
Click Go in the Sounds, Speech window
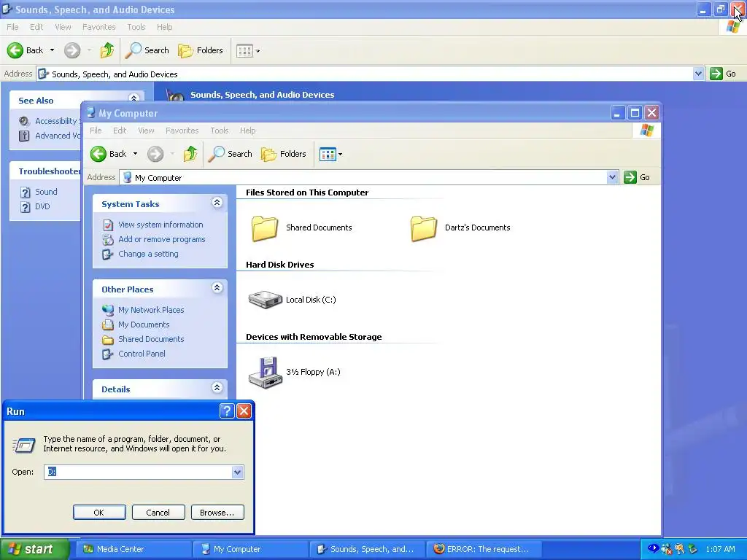(x=723, y=74)
